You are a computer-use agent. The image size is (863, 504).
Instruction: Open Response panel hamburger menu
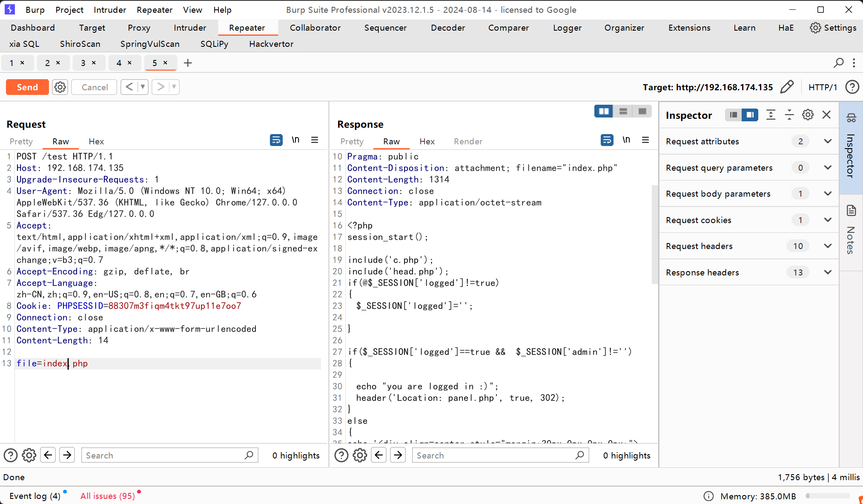point(645,140)
